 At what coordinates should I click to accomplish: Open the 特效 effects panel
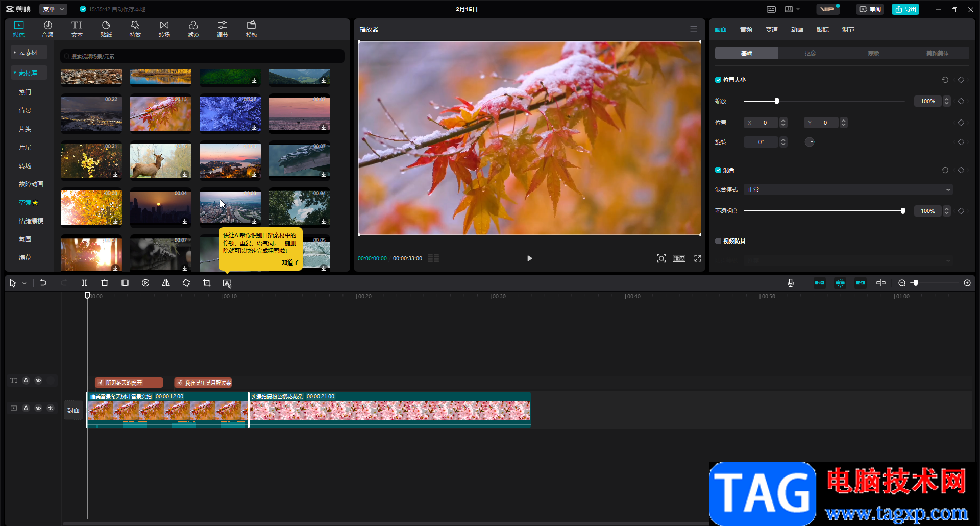(x=135, y=29)
